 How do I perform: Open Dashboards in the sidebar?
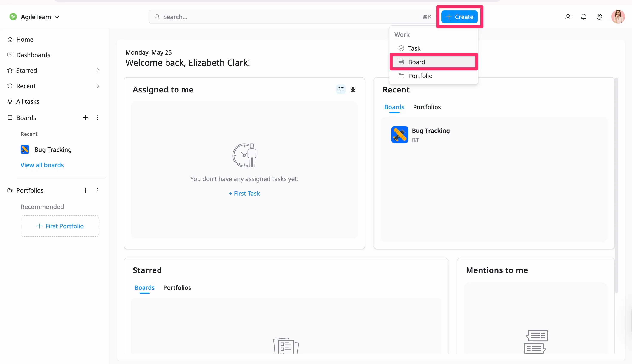tap(33, 55)
